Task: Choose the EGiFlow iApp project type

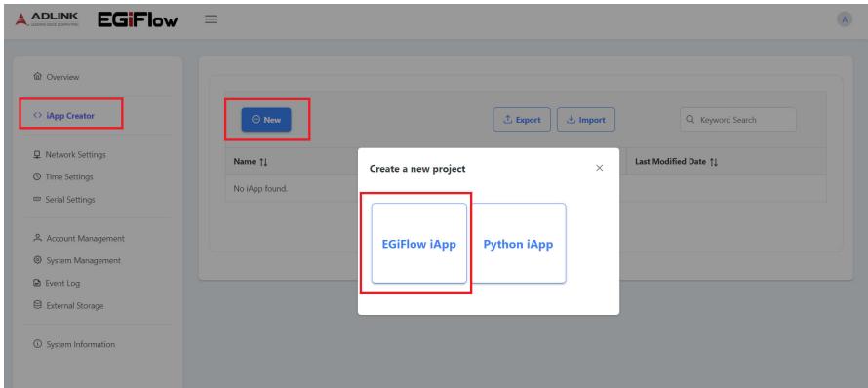Action: pos(419,244)
